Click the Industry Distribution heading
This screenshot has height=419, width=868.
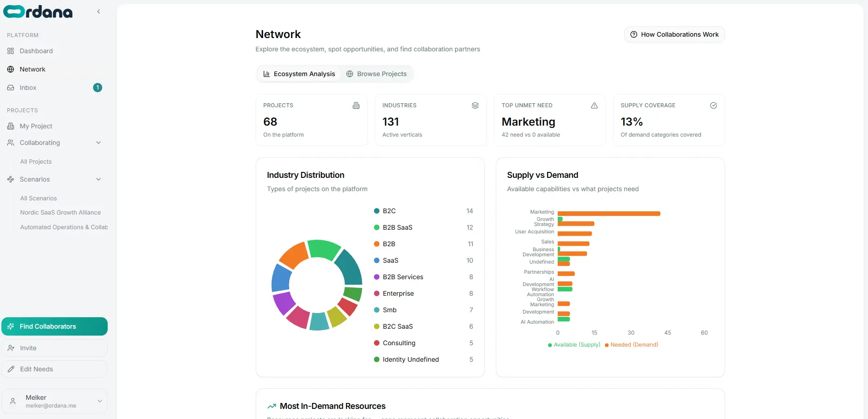click(306, 175)
